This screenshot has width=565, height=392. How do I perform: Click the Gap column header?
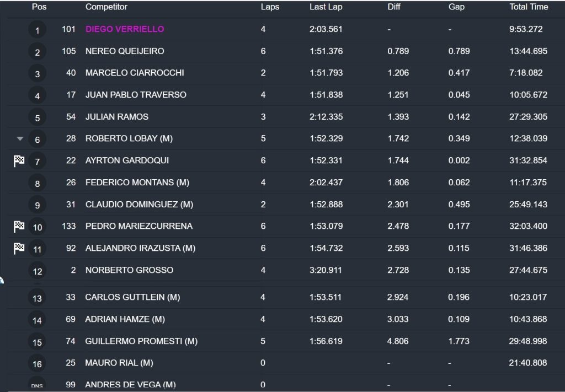pyautogui.click(x=456, y=7)
